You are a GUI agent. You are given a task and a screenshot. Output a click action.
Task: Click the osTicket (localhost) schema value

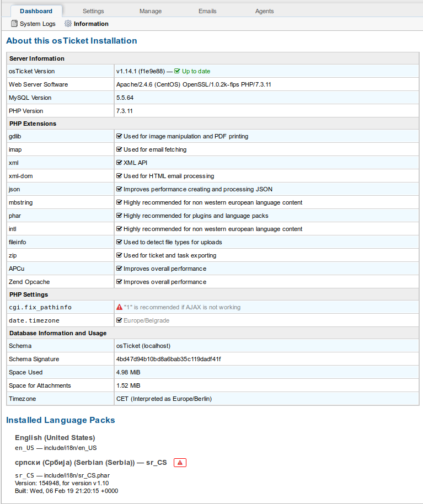point(143,346)
